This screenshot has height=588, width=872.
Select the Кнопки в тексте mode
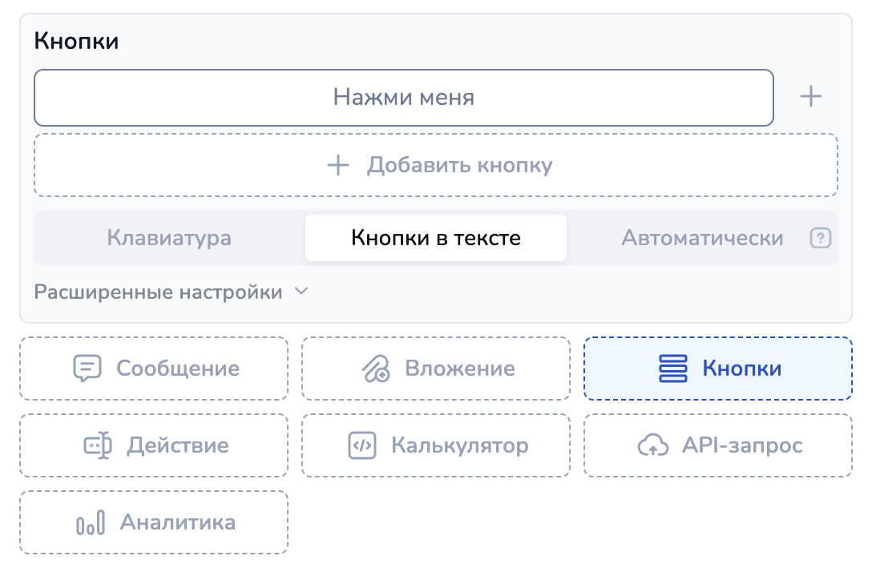(x=436, y=238)
